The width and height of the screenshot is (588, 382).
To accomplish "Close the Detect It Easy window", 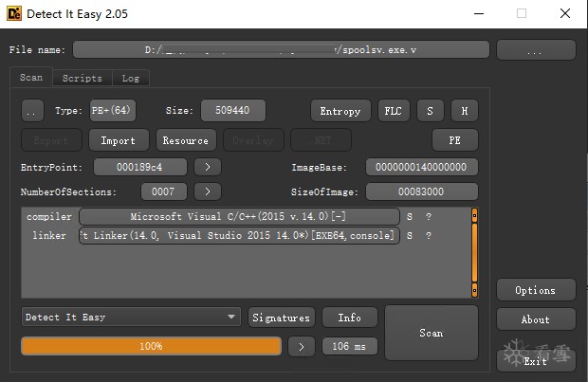I will tap(564, 14).
